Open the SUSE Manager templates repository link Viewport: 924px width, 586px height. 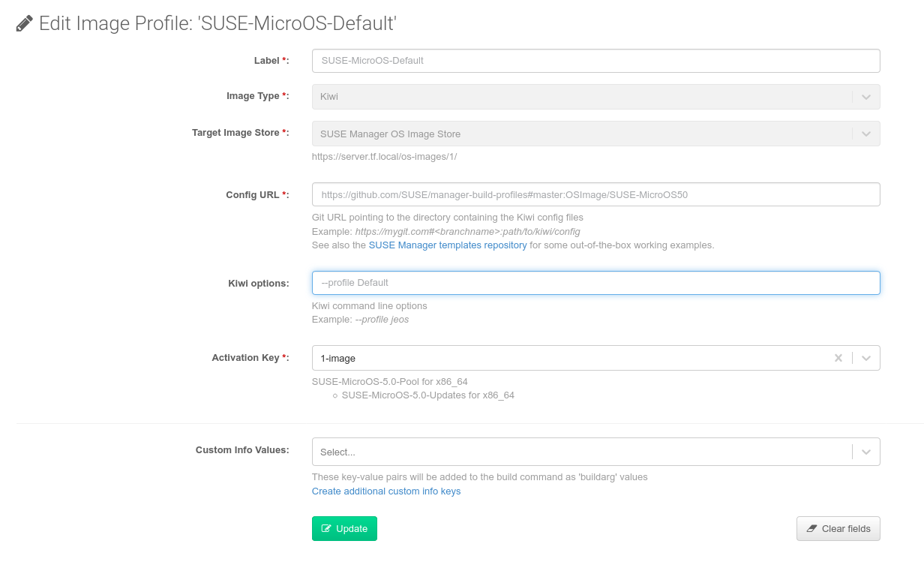pos(448,245)
